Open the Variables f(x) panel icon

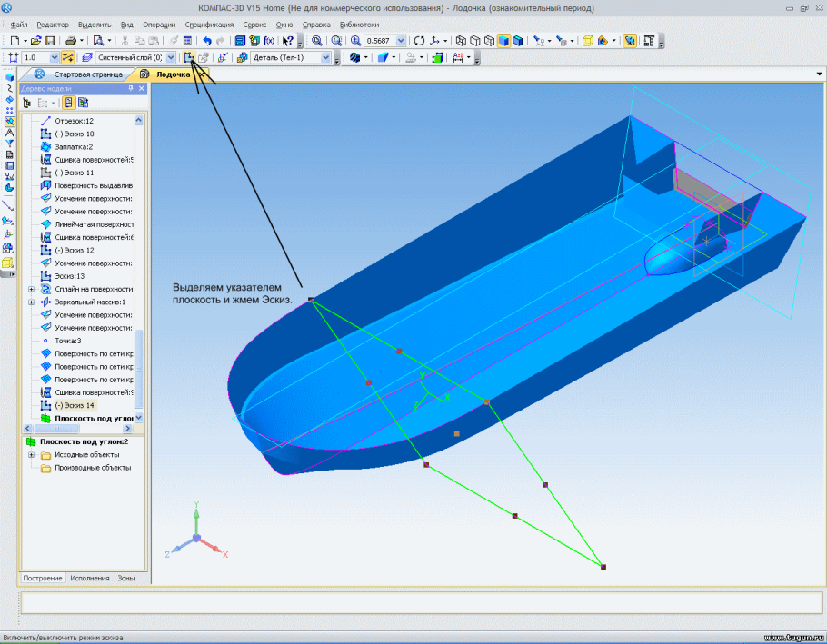[x=268, y=41]
